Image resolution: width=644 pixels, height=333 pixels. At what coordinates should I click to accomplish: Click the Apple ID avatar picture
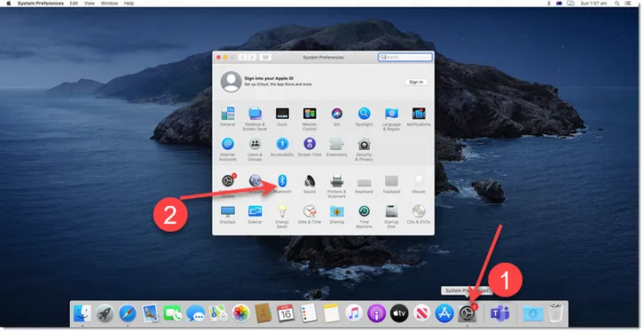tap(231, 82)
